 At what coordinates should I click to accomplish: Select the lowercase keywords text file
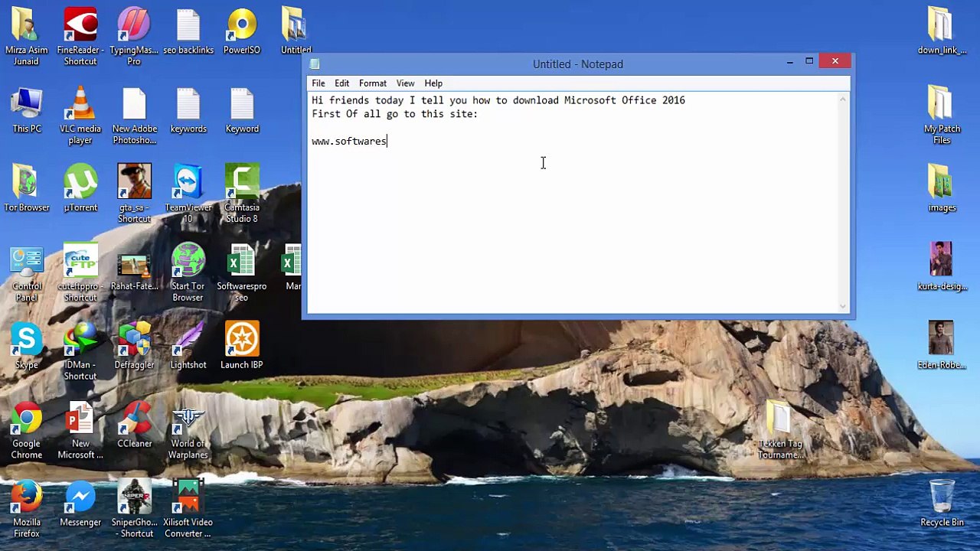point(188,110)
